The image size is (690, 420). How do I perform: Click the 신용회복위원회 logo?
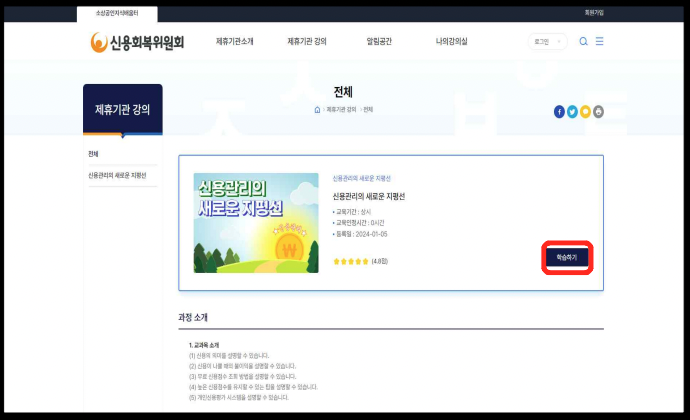(x=137, y=42)
